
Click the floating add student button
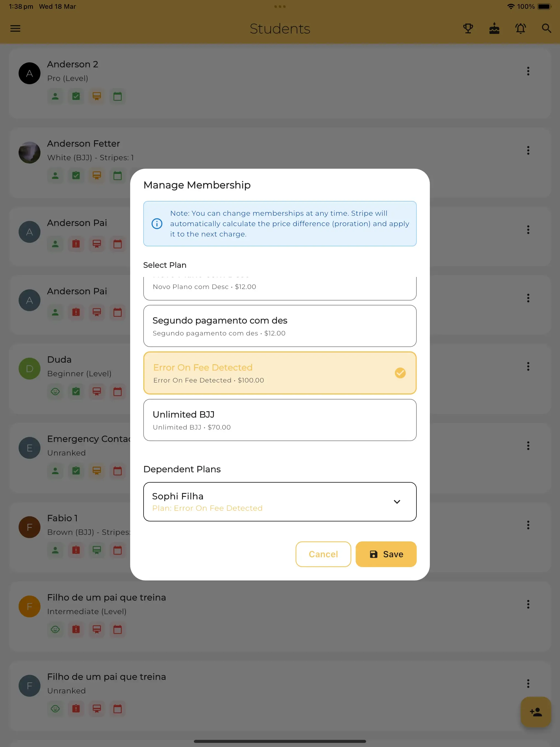click(x=535, y=712)
